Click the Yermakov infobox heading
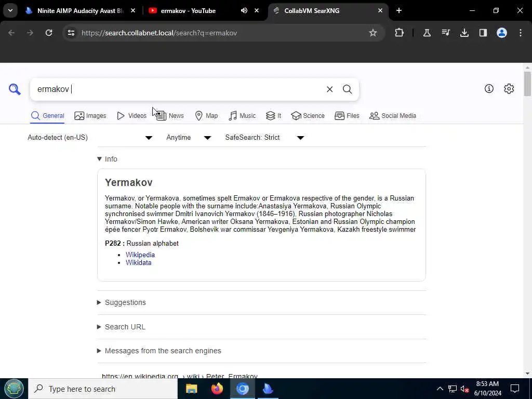 point(129,182)
